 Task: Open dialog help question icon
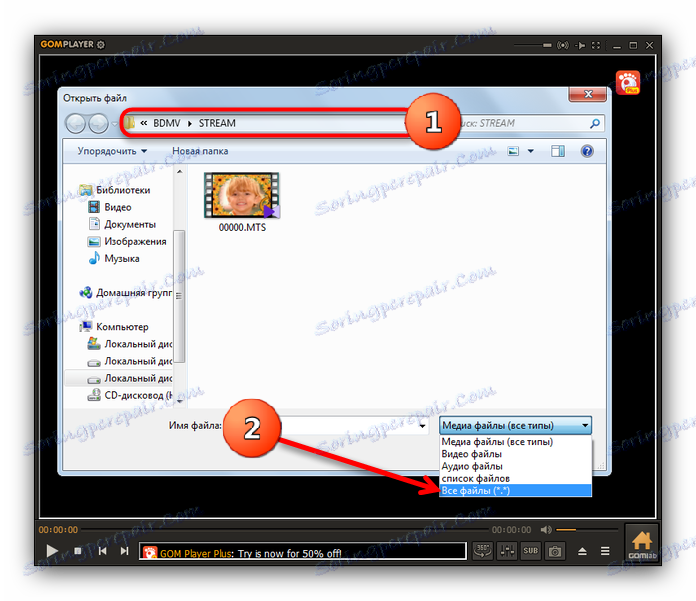pyautogui.click(x=587, y=151)
